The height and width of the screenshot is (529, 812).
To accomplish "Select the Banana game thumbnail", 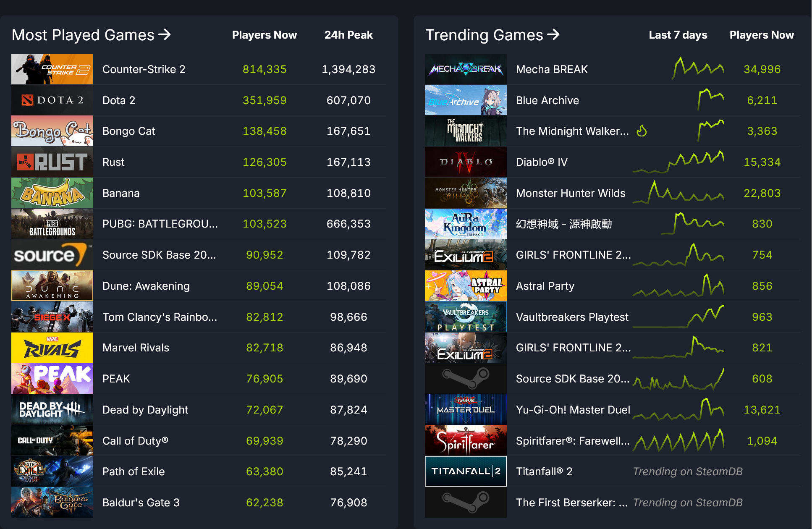I will [x=52, y=193].
